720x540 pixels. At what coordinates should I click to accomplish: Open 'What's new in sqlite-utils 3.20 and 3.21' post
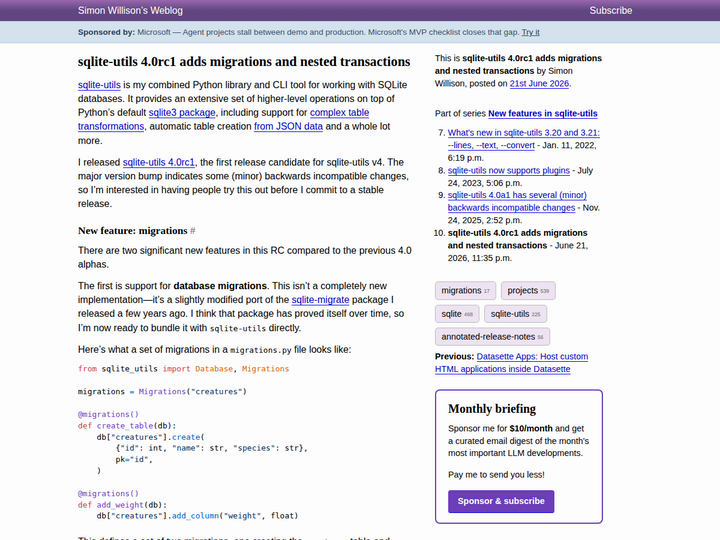coord(523,133)
